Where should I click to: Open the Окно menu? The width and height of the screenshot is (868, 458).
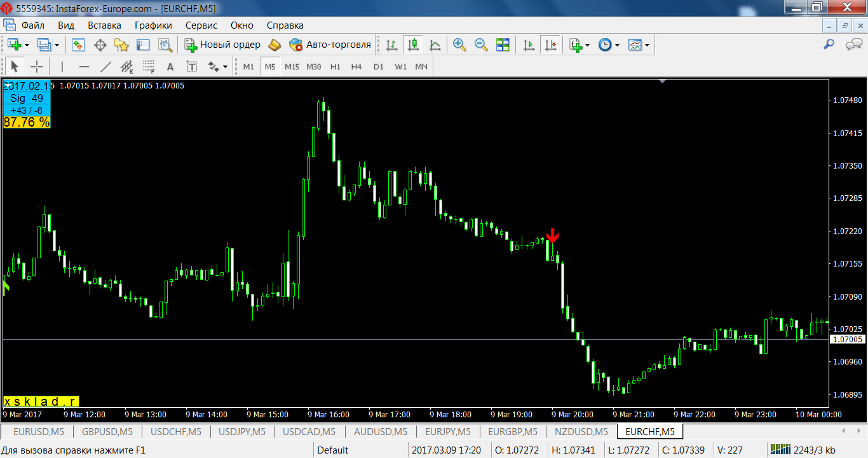click(241, 25)
